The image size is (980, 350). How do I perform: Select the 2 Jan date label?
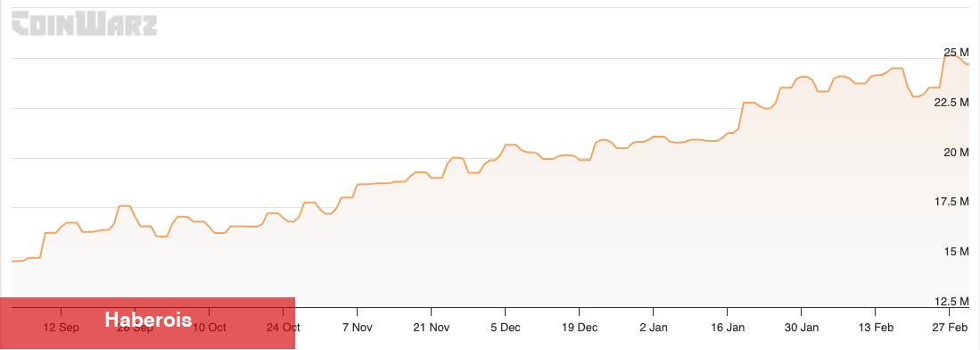[653, 328]
